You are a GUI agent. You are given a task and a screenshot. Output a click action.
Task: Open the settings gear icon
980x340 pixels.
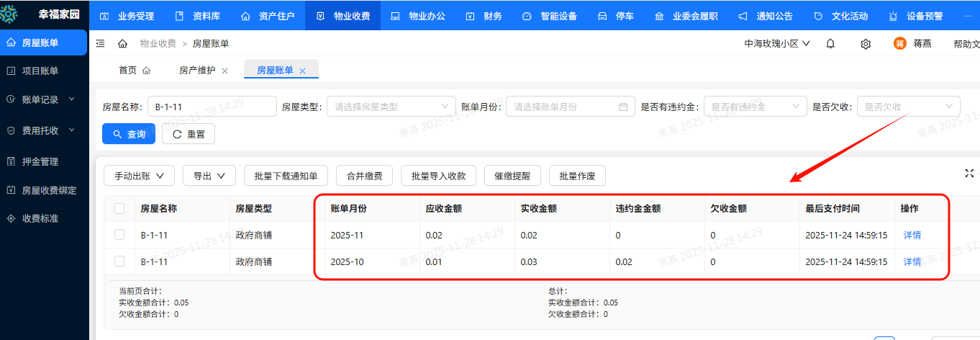[x=866, y=44]
